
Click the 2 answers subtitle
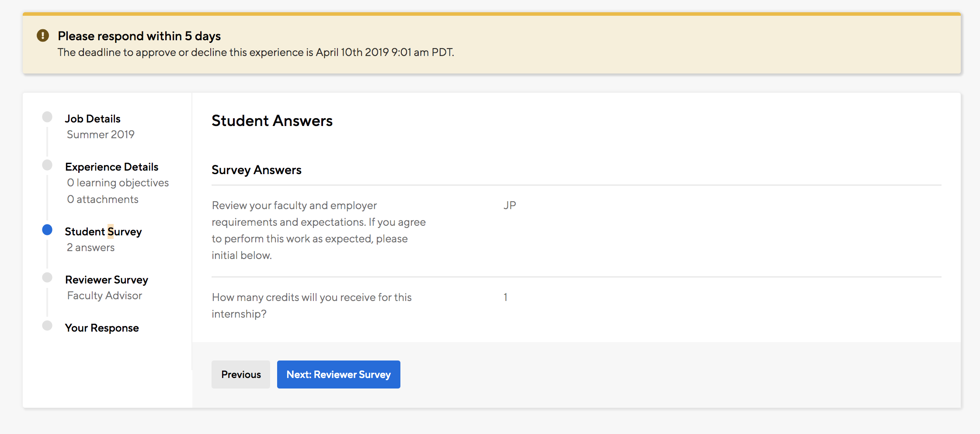[90, 247]
